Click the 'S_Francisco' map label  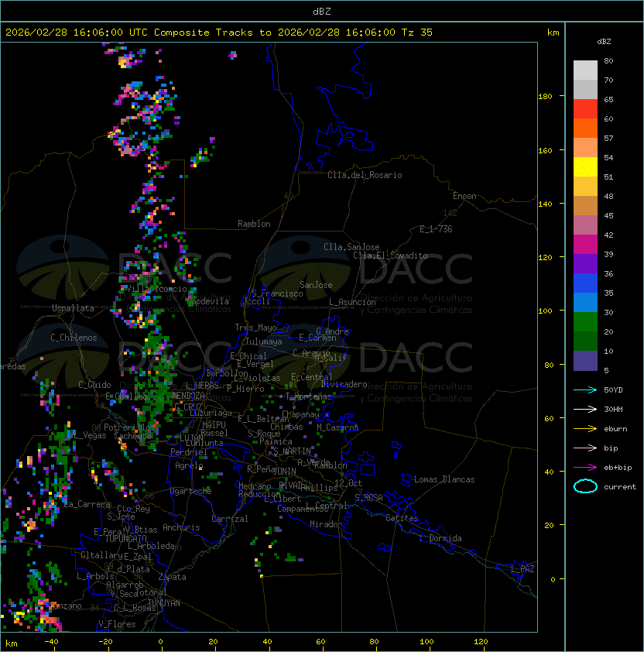(277, 293)
